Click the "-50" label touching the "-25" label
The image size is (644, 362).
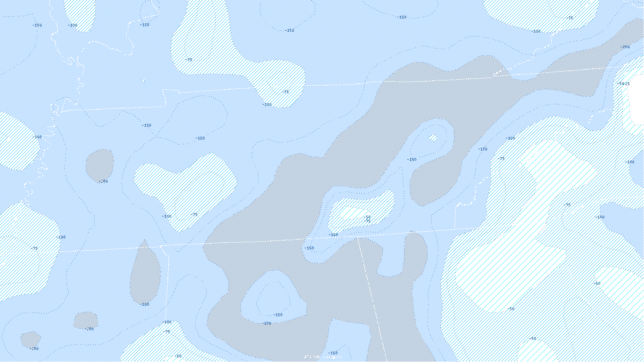621,84
